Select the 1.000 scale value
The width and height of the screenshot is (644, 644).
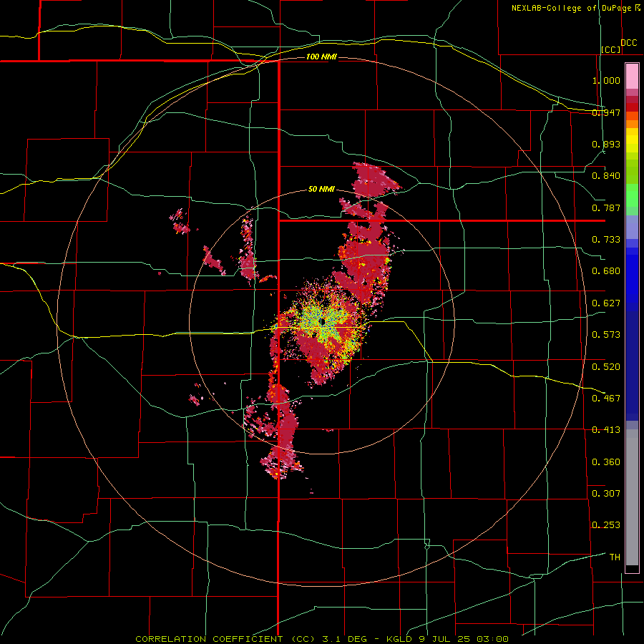(606, 80)
